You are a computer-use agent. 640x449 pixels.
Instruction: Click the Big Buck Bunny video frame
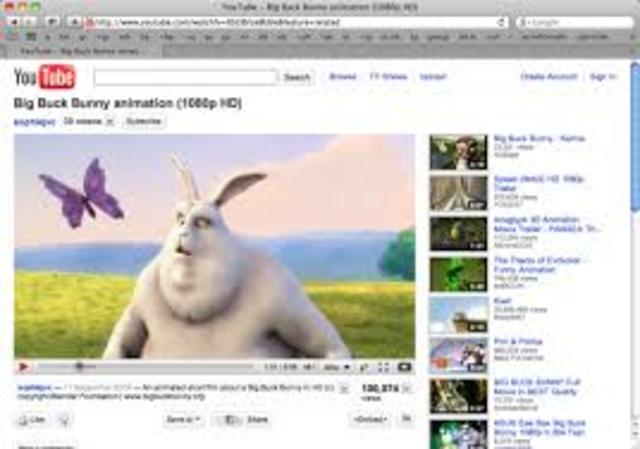(214, 246)
